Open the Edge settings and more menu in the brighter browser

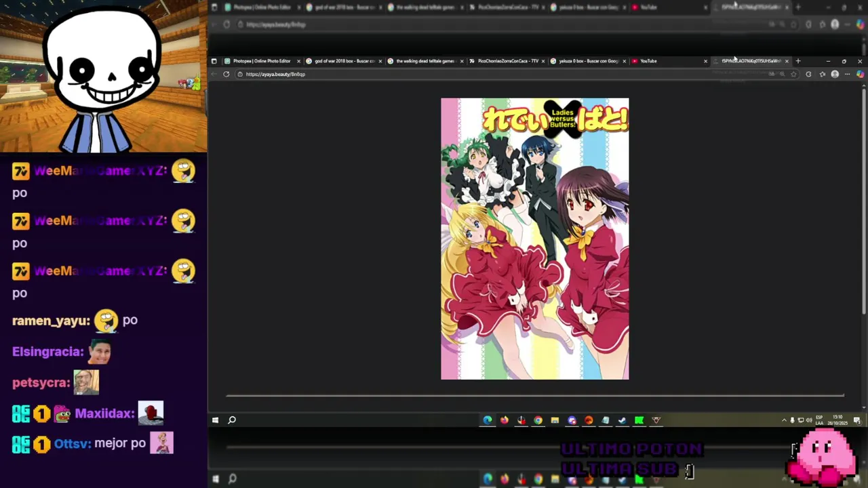[847, 74]
